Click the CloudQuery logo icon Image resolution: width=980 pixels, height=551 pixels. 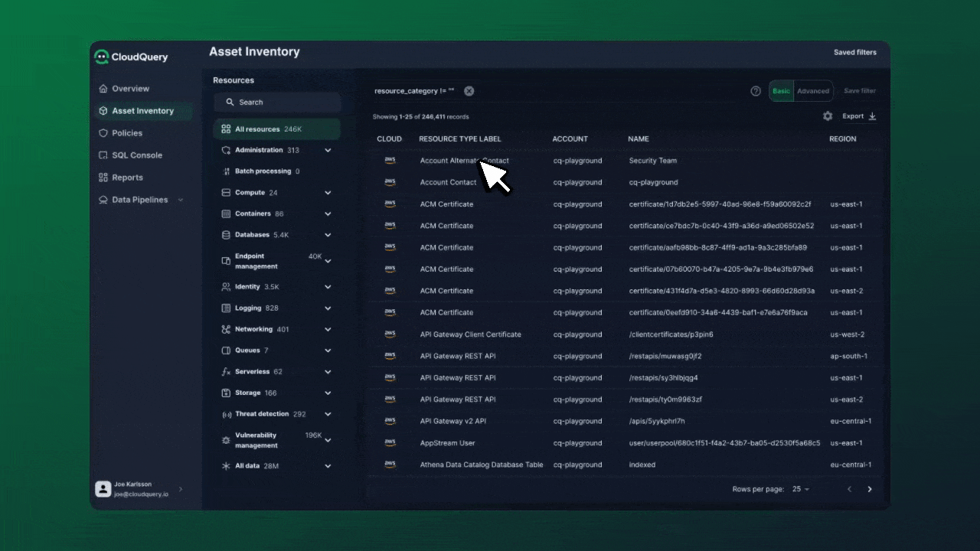pos(102,57)
